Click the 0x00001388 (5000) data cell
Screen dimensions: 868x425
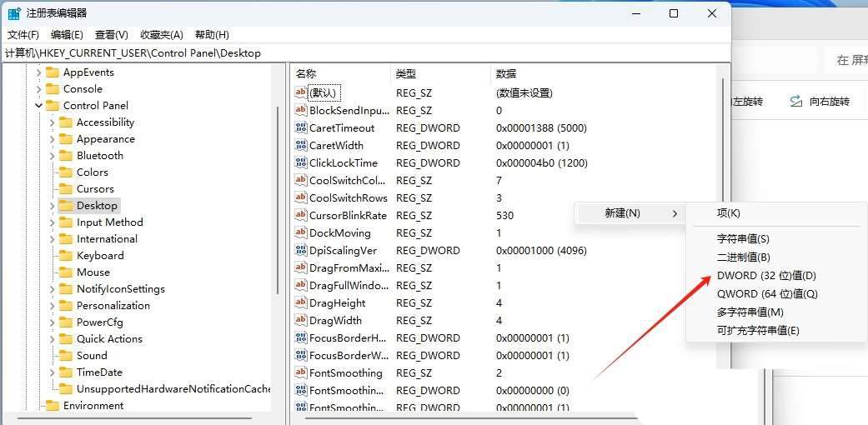(541, 127)
